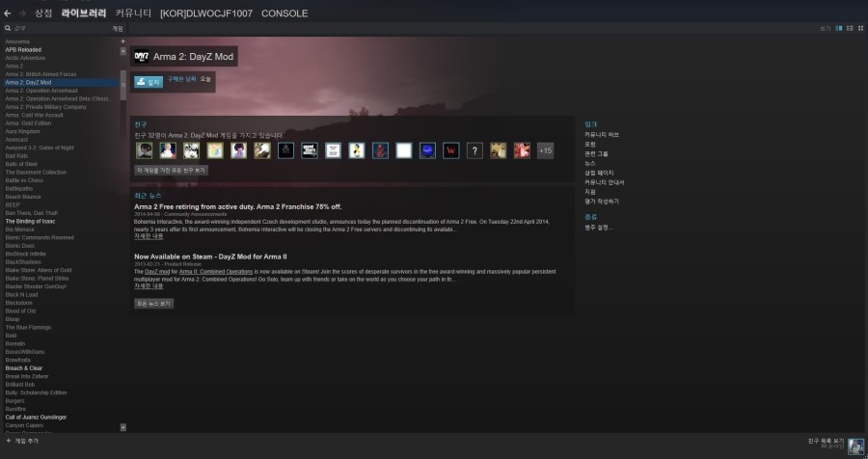Select BioShock Infinite in library
This screenshot has width=868, height=459.
(x=25, y=254)
